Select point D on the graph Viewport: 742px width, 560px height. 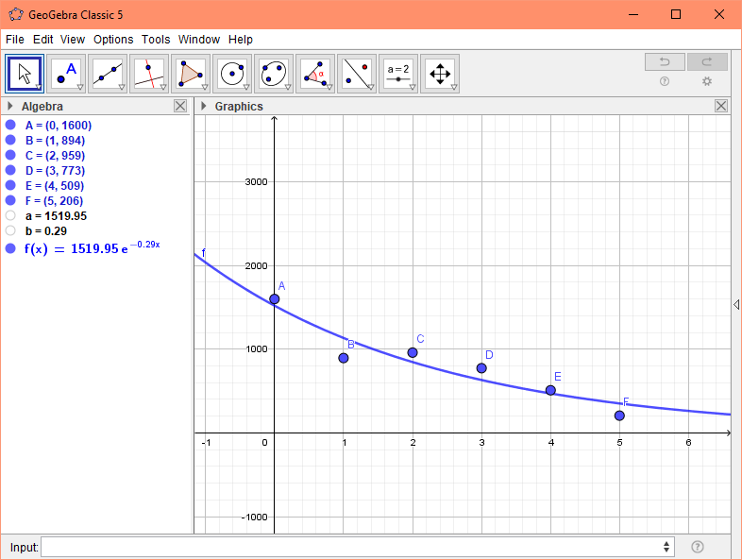tap(481, 367)
